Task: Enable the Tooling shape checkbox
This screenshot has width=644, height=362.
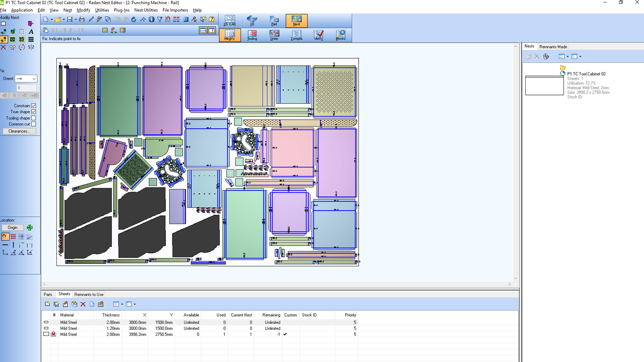Action: [34, 118]
